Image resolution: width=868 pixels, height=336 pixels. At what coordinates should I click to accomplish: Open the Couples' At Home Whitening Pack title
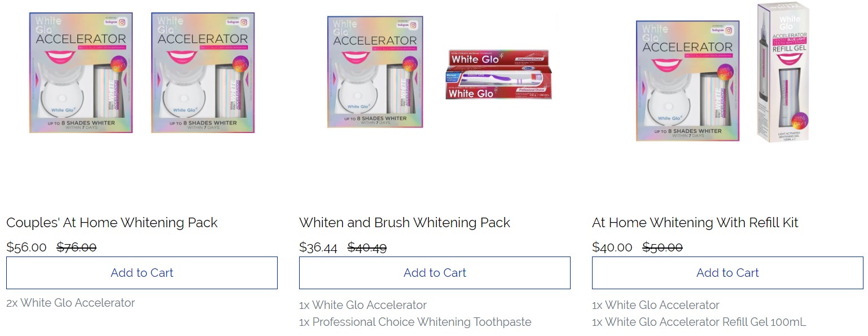pyautogui.click(x=112, y=223)
